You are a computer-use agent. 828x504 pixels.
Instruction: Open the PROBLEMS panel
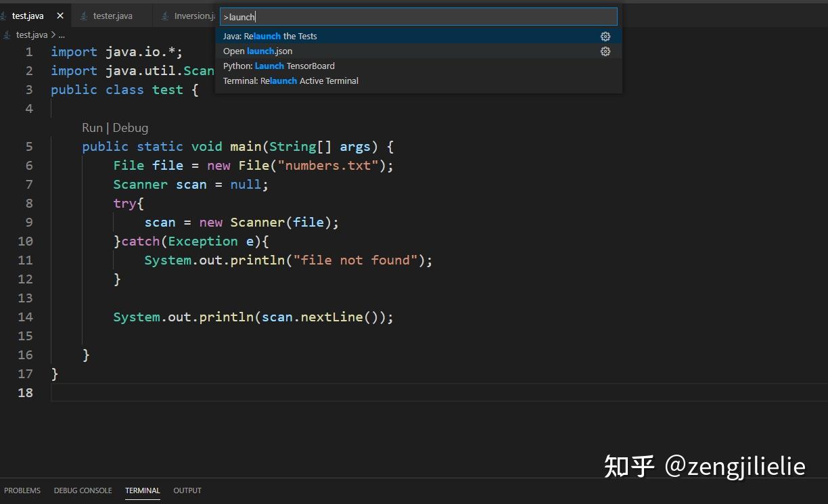point(22,490)
